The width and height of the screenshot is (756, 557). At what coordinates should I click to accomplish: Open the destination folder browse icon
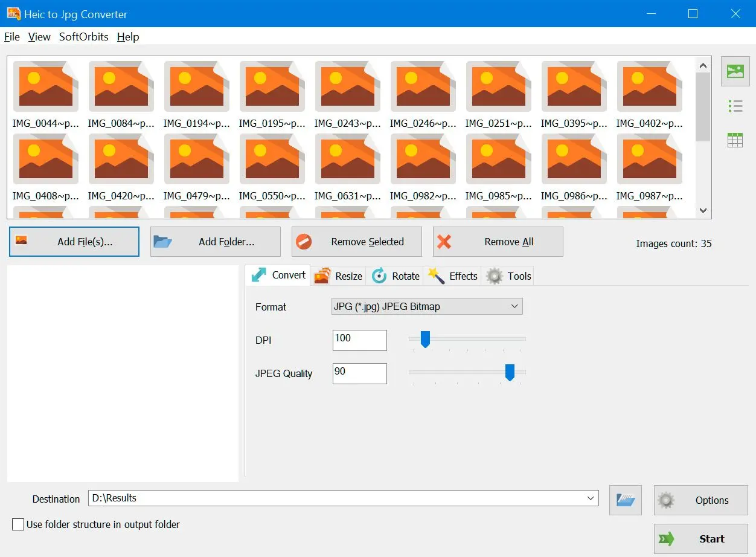coord(625,500)
